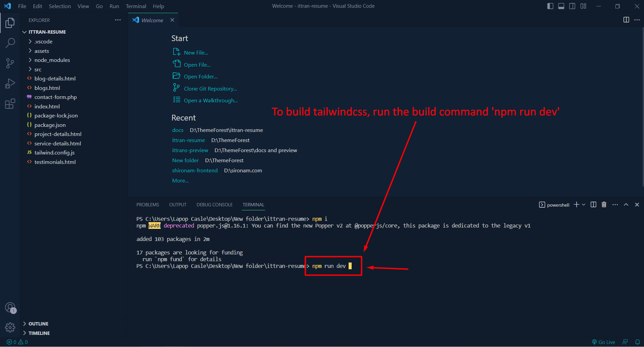Open the Accounts menu icon
The width and height of the screenshot is (644, 347).
coord(10,308)
